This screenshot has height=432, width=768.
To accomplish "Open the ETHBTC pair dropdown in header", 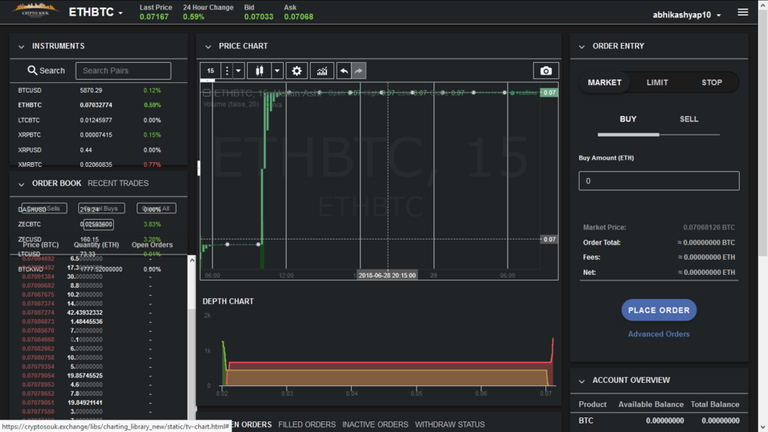I will click(x=96, y=12).
